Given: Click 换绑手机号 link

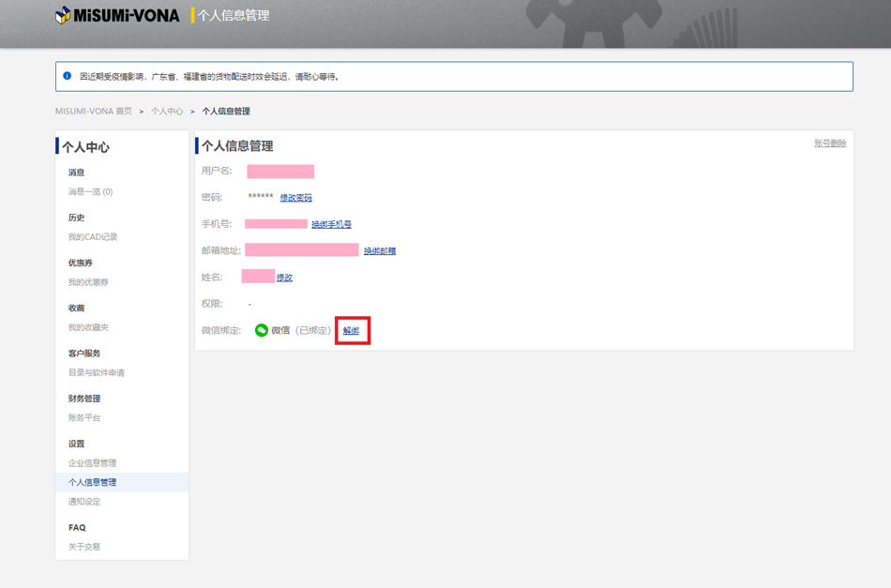Looking at the screenshot, I should coord(331,224).
